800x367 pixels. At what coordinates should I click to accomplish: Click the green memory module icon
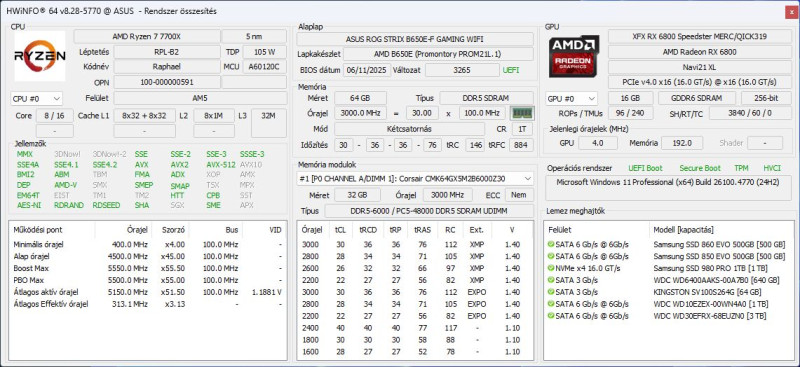(522, 113)
